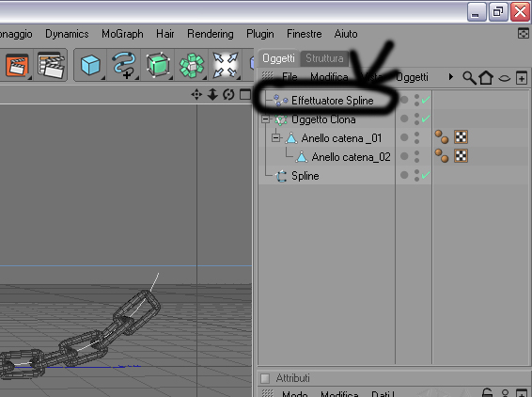Open the Plugin menu
Viewport: 532px width, 397px height.
coord(260,34)
